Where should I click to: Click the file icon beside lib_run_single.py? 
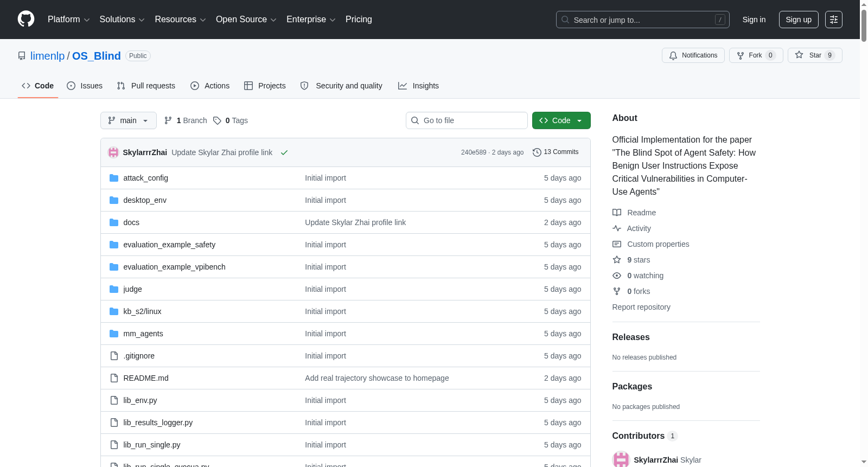point(114,445)
